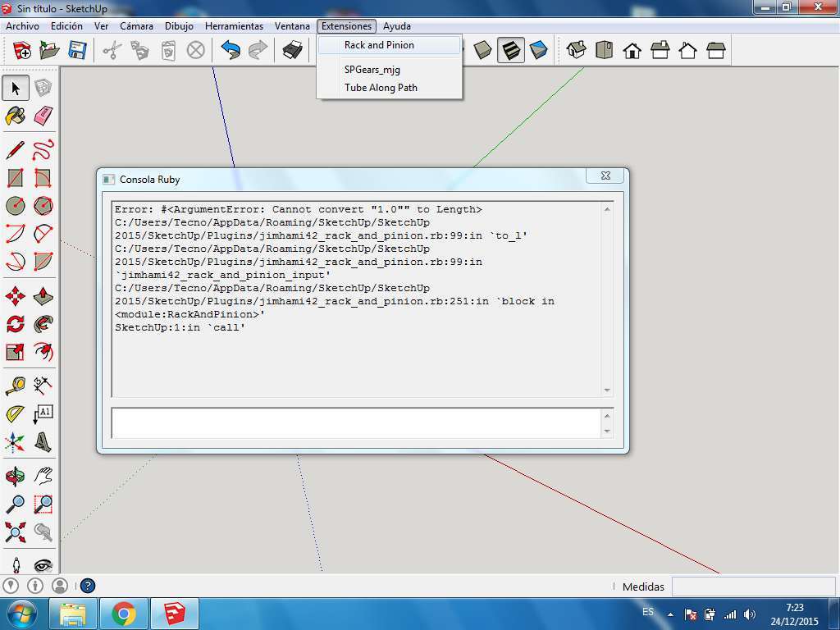Viewport: 840px width, 630px height.
Task: Open the Ventana menu
Action: (292, 25)
